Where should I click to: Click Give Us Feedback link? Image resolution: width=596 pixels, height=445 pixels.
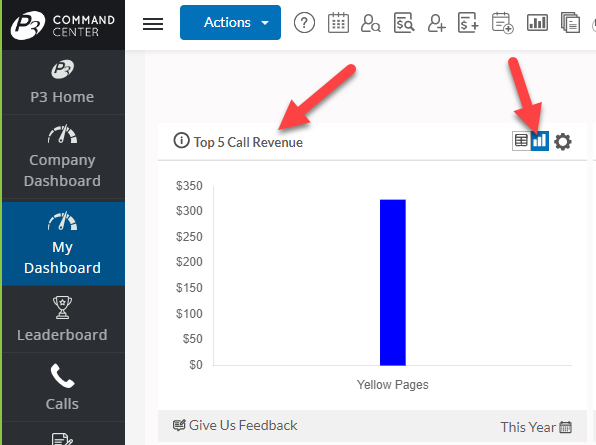coord(235,425)
